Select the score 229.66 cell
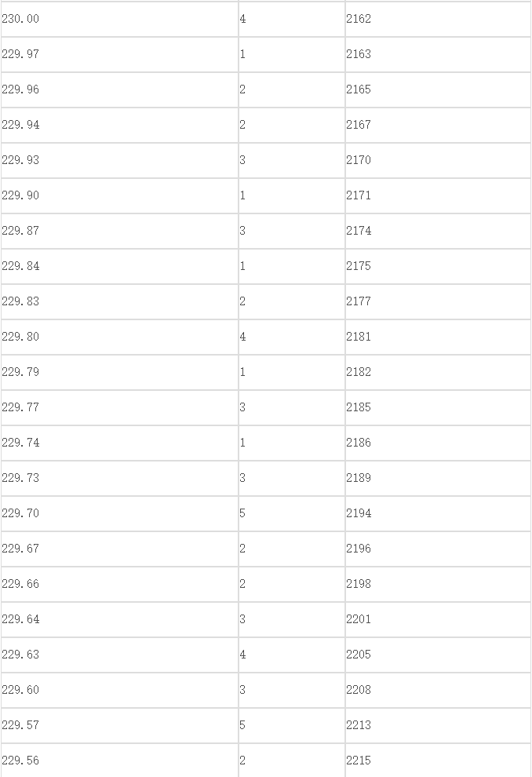 [x=119, y=584]
